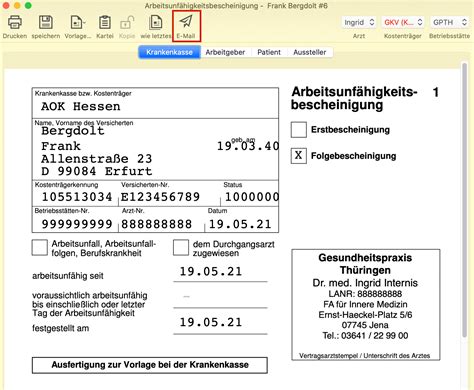The height and width of the screenshot is (390, 474).
Task: Click the 'arbeitsunfähig seit' date field
Action: click(220, 272)
